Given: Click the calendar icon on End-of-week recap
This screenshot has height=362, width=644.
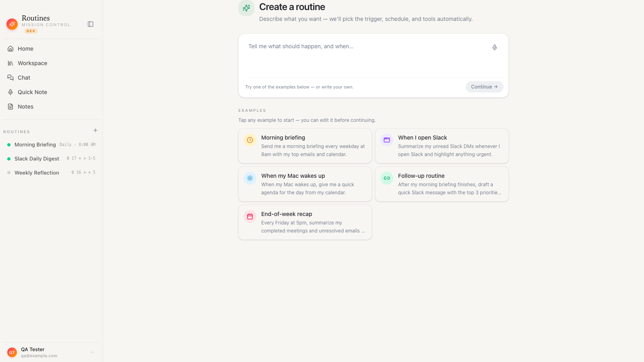Looking at the screenshot, I should click(x=250, y=216).
